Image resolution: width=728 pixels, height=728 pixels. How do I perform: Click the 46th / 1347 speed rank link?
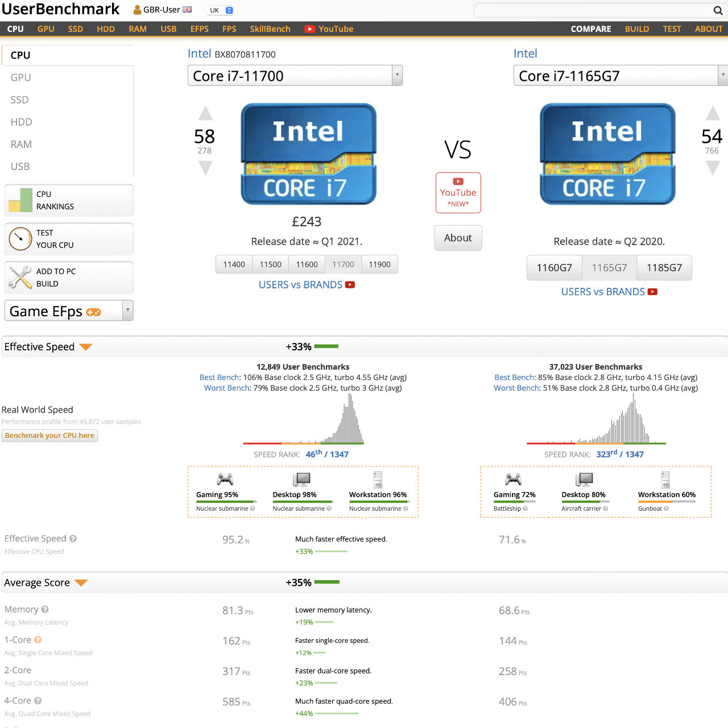point(327,454)
